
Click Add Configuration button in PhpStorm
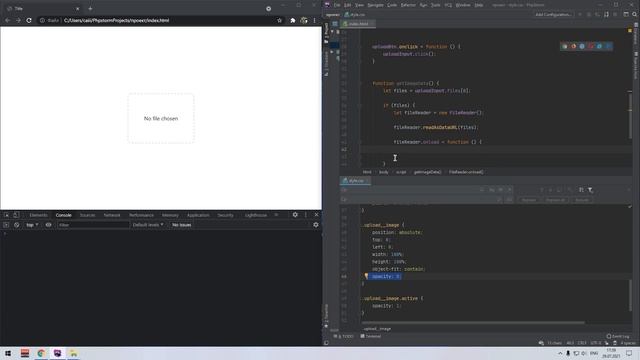coord(553,15)
